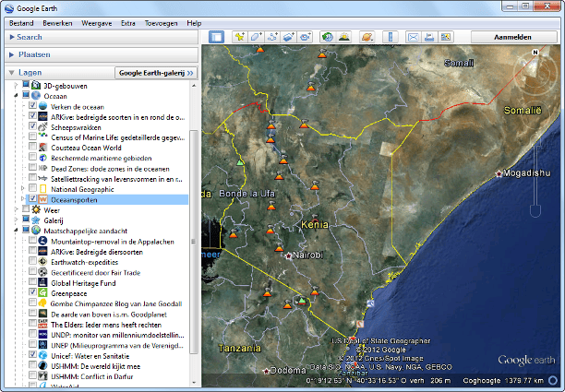This screenshot has width=565, height=392.
Task: Expand the Weer layer tree node
Action: [x=15, y=209]
